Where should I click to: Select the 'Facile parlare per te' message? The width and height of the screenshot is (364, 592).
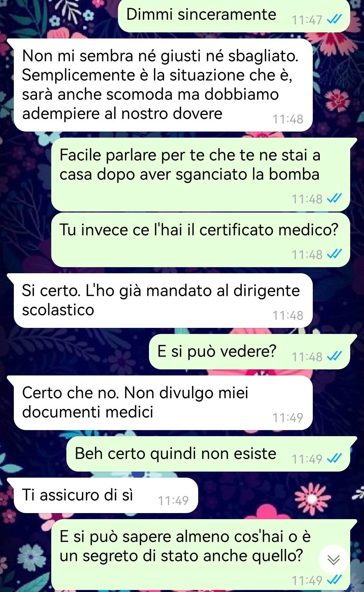tap(201, 175)
